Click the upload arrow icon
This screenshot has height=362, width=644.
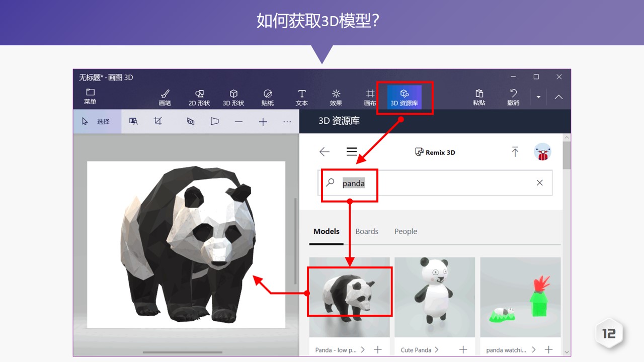pos(515,152)
